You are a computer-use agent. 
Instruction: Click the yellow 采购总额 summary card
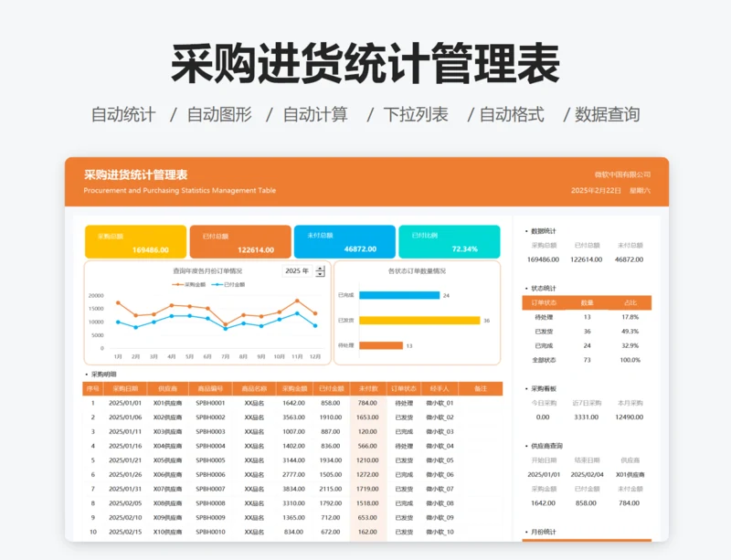(x=135, y=242)
